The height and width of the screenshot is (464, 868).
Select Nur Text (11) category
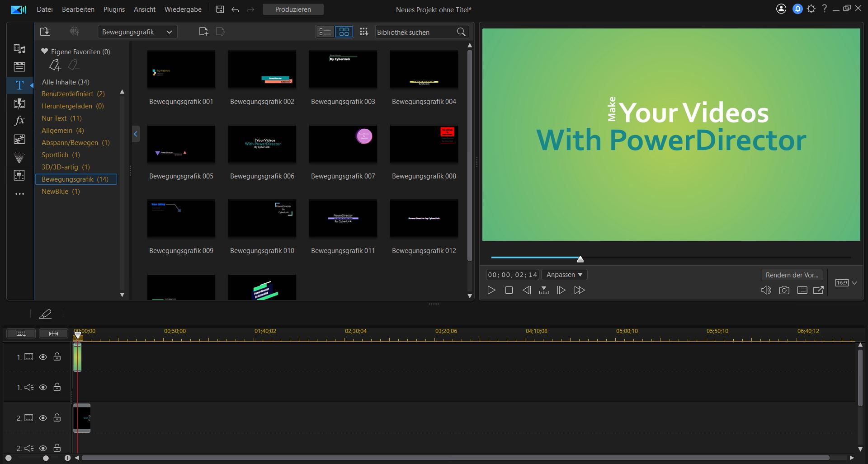[61, 118]
